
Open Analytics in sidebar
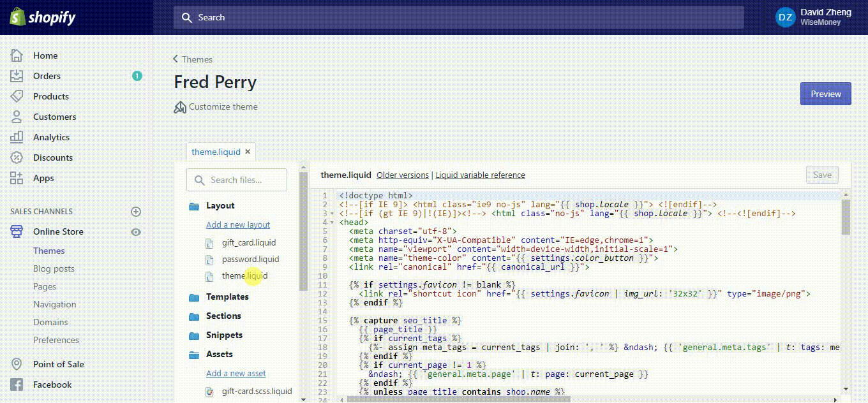[51, 137]
